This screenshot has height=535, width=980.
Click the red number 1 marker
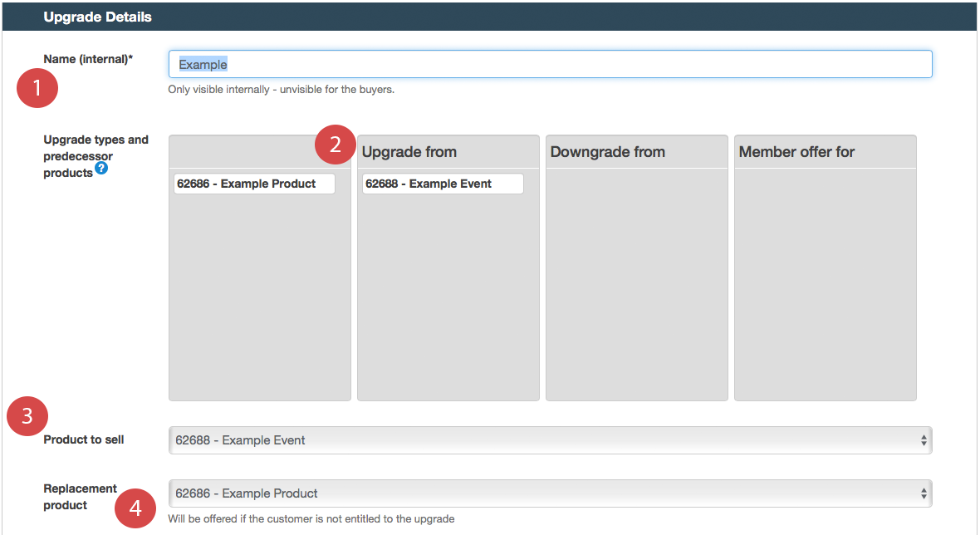point(37,87)
